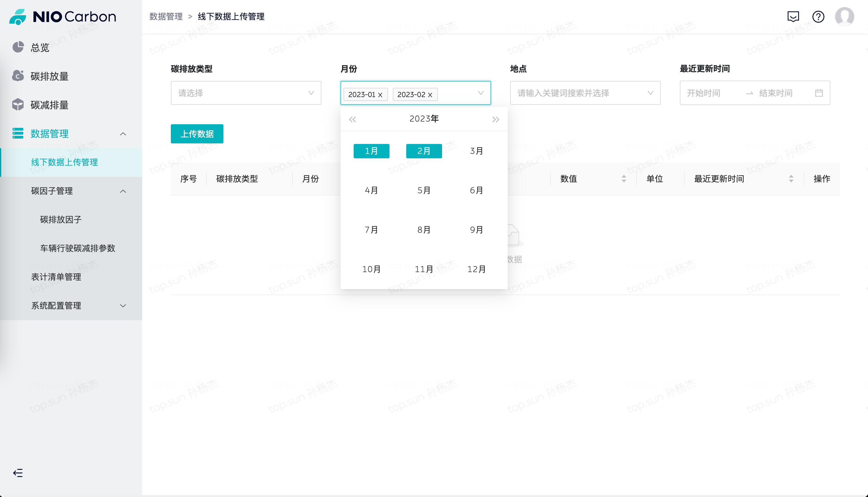Click the 序号 column header
868x497 pixels.
[x=188, y=179]
